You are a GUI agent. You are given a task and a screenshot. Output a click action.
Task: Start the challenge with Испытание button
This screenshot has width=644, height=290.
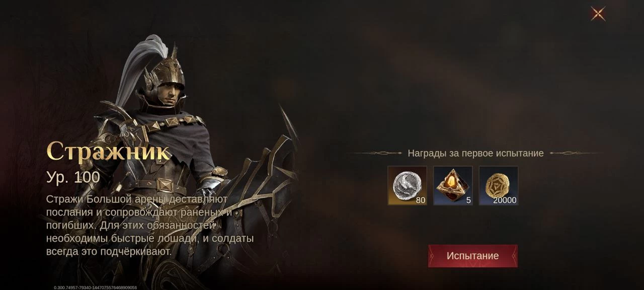472,256
